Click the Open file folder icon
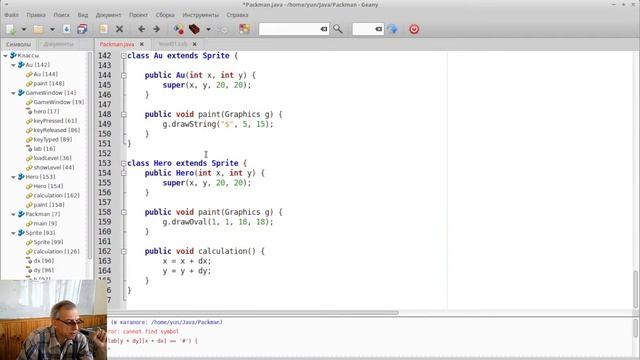This screenshot has height=360, width=640. 38,29
